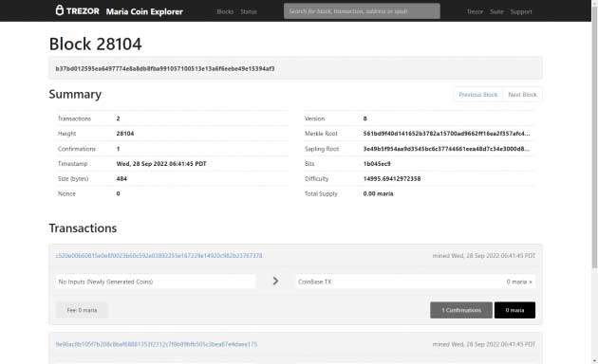Click the arrow between inputs and outputs
This screenshot has height=364, width=598.
[275, 281]
